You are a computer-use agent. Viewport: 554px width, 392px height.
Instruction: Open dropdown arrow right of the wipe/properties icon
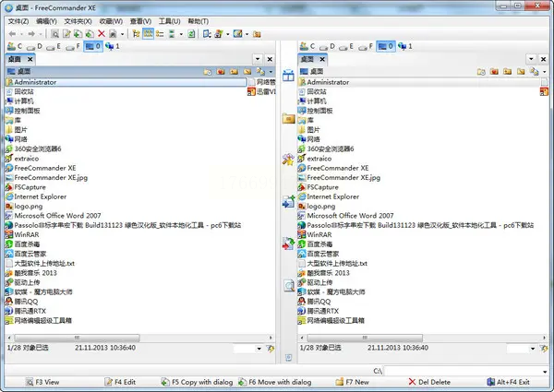123,34
